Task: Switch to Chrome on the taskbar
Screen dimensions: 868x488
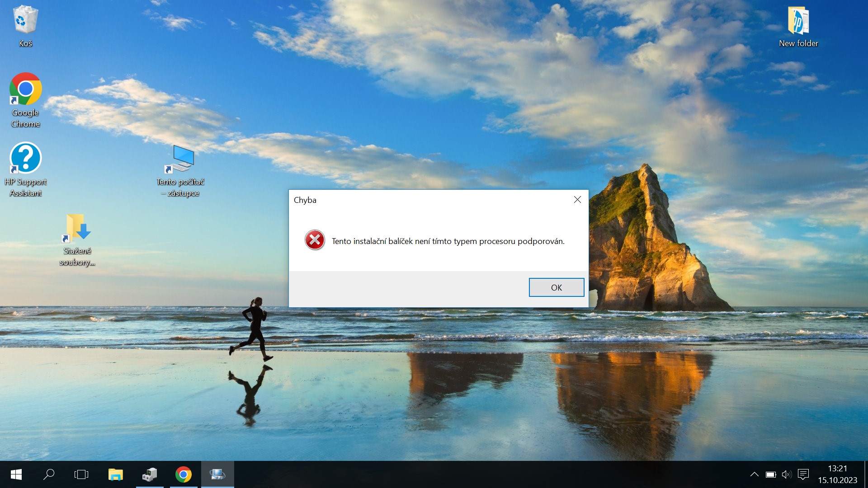Action: [x=184, y=474]
